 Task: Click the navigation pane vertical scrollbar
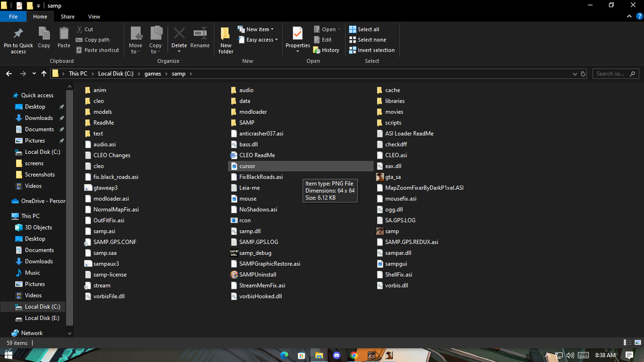pyautogui.click(x=69, y=208)
